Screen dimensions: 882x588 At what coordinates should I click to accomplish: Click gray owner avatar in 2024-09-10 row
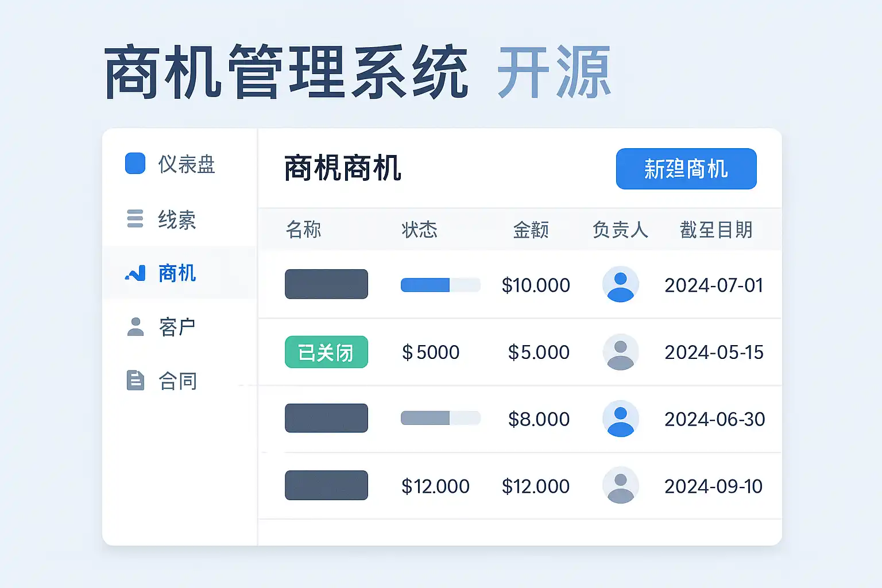pos(620,486)
